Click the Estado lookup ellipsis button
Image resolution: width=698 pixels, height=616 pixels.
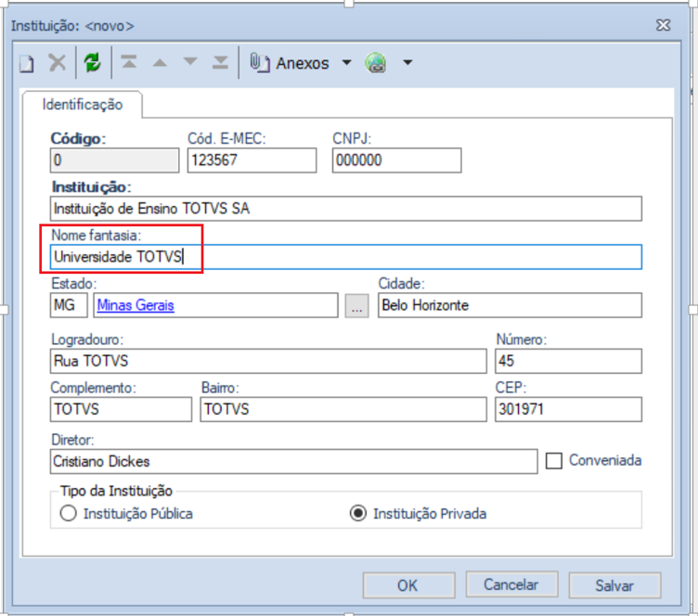pos(356,305)
